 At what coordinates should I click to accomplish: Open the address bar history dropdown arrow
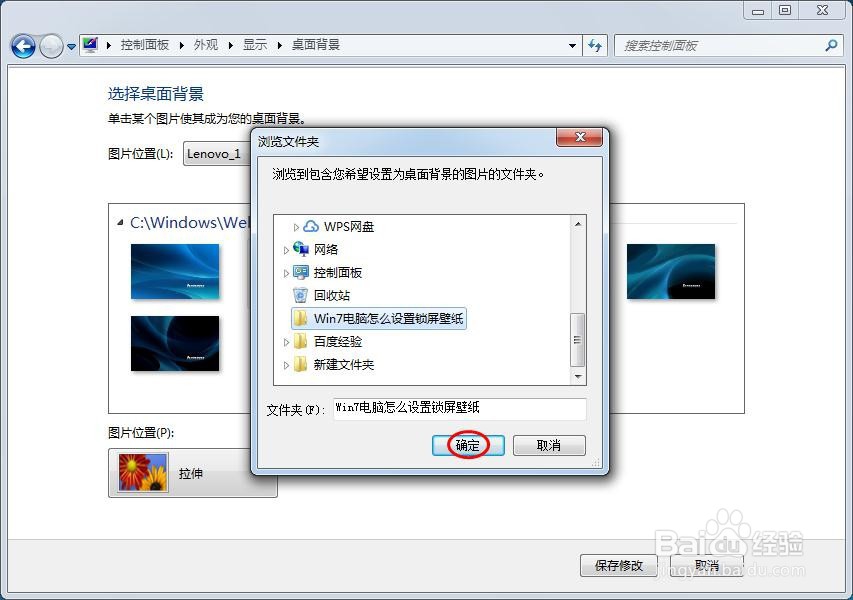point(572,45)
